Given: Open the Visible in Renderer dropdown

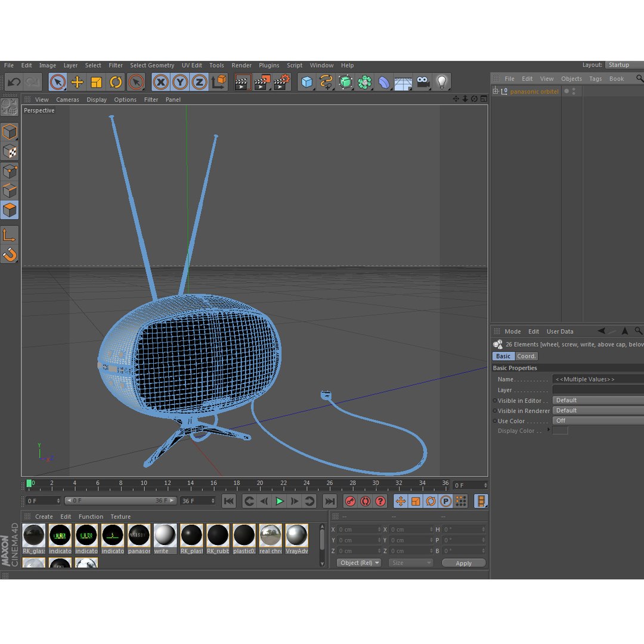Looking at the screenshot, I should pyautogui.click(x=598, y=411).
